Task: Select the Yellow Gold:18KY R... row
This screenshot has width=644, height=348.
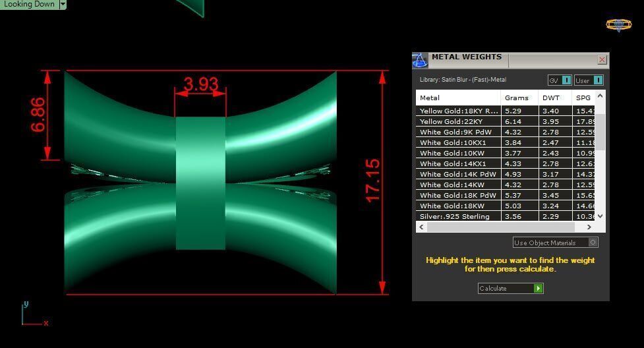Action: pyautogui.click(x=505, y=111)
